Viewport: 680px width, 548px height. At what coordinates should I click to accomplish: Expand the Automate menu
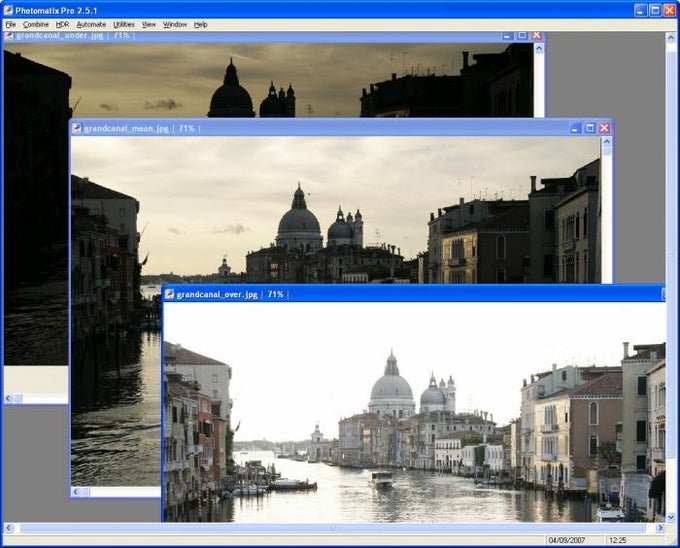pyautogui.click(x=91, y=24)
